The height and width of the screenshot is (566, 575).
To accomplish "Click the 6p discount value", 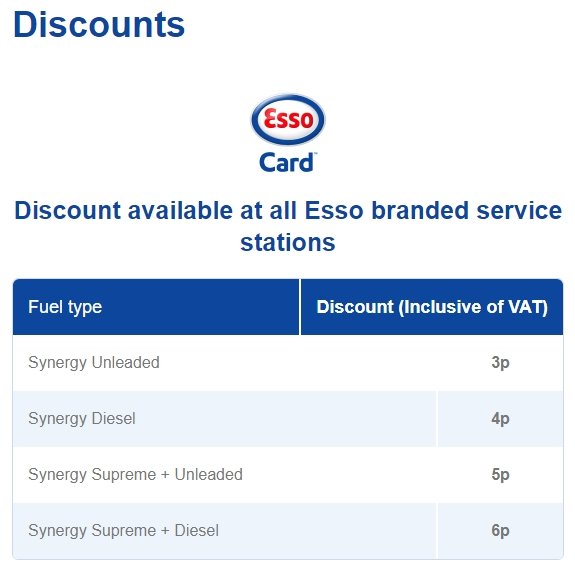I will (500, 530).
